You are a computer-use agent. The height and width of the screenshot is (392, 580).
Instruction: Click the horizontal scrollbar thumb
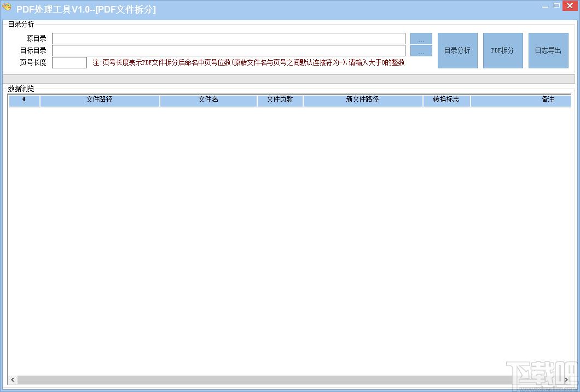pyautogui.click(x=266, y=379)
